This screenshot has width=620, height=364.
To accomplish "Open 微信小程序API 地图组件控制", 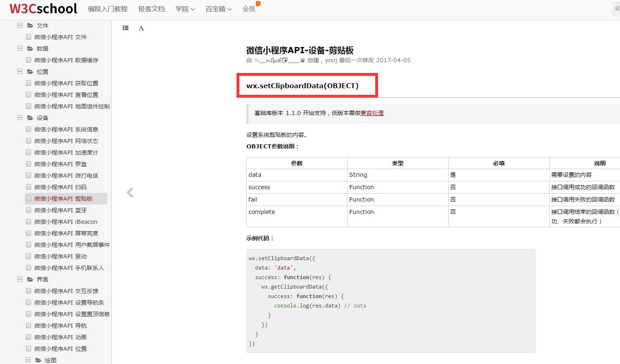I will click(x=72, y=106).
